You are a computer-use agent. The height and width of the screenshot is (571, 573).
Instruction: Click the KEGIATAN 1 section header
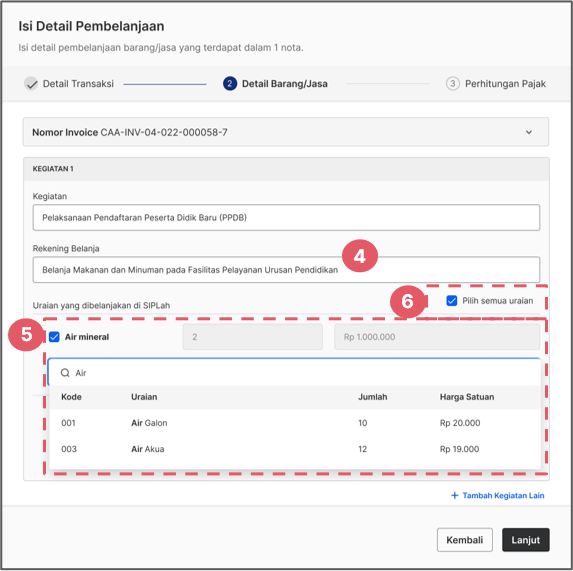(x=286, y=169)
